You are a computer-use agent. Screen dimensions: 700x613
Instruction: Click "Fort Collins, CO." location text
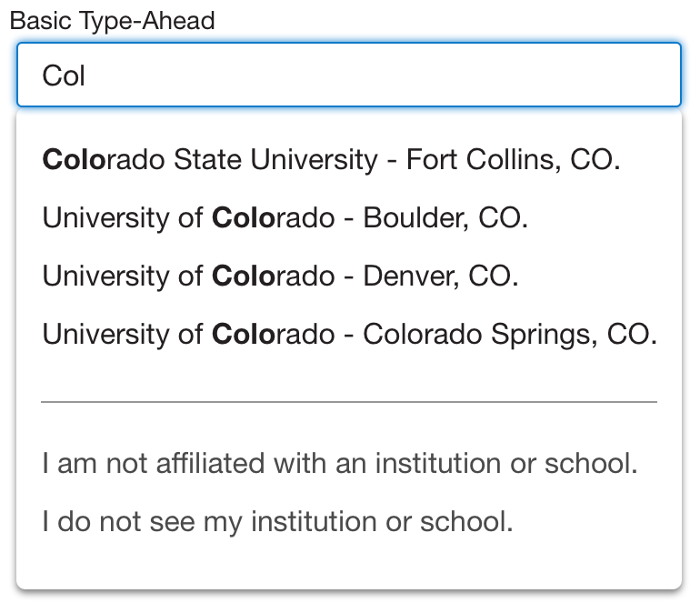pyautogui.click(x=513, y=160)
